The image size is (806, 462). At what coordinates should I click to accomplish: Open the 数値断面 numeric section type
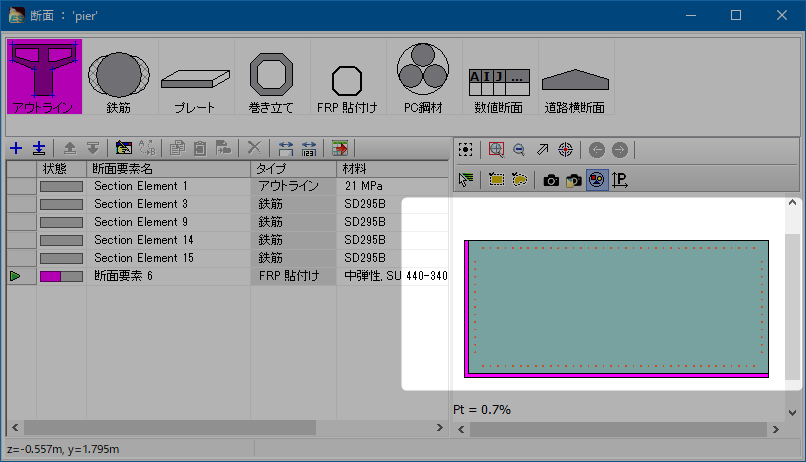(499, 77)
